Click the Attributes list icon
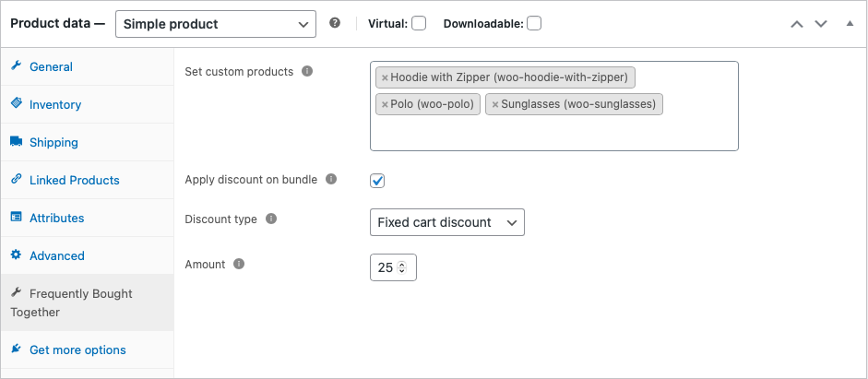This screenshot has height=379, width=868. tap(16, 217)
